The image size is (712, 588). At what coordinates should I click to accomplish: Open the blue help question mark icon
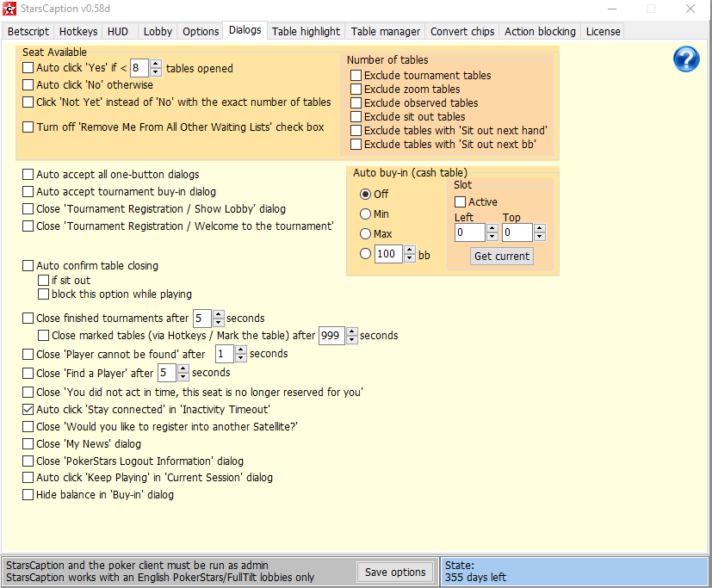coord(686,59)
